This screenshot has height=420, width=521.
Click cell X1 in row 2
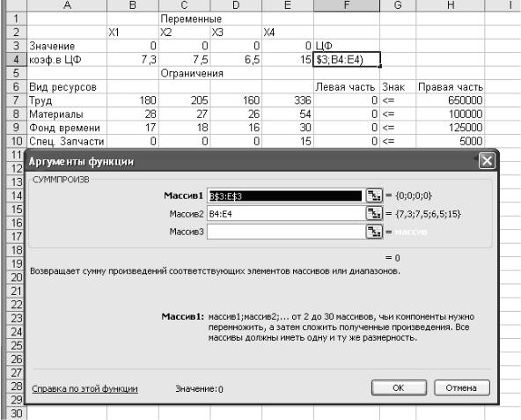[133, 33]
